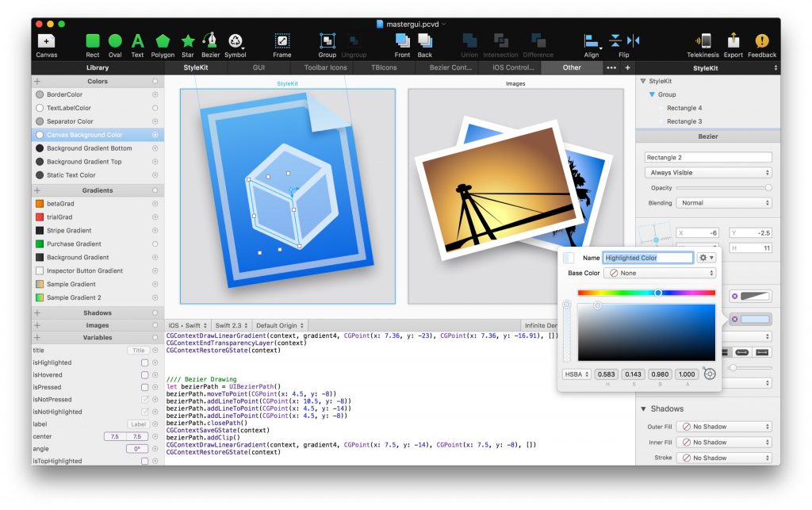Click the Group icon in the toolbar
The width and height of the screenshot is (812, 510).
(326, 40)
